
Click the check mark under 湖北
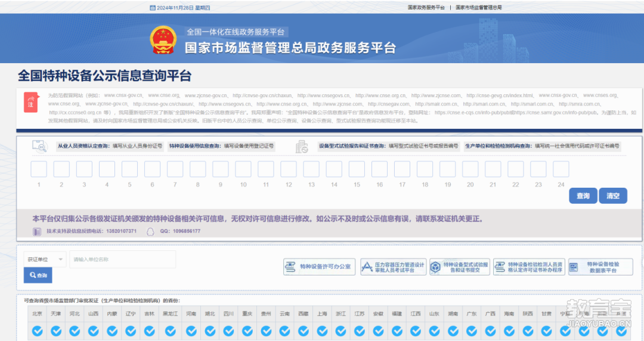tap(210, 331)
